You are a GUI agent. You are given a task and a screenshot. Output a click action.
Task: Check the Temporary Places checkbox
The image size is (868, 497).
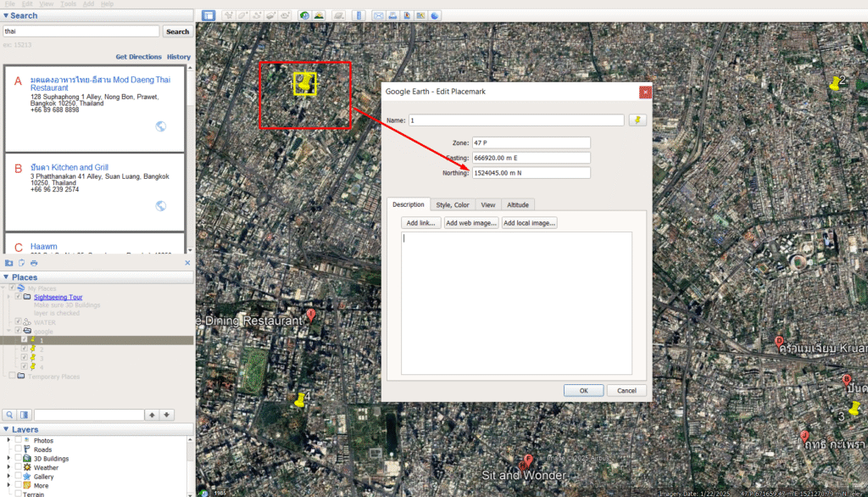coord(12,376)
